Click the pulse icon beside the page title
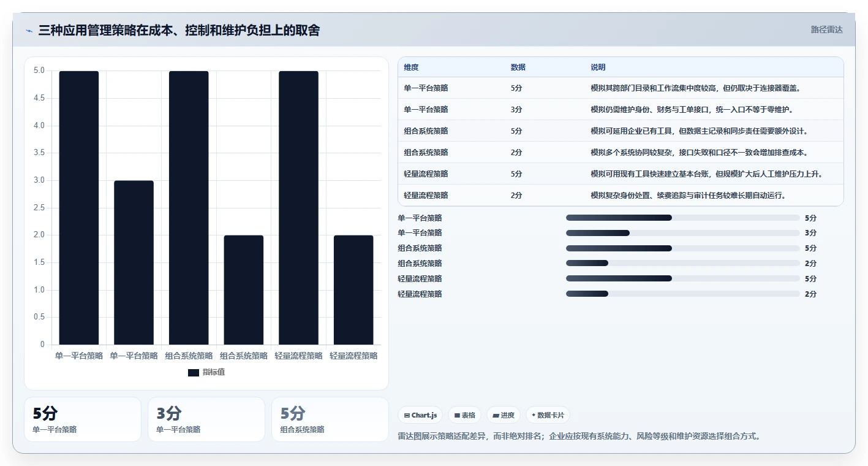 point(29,31)
